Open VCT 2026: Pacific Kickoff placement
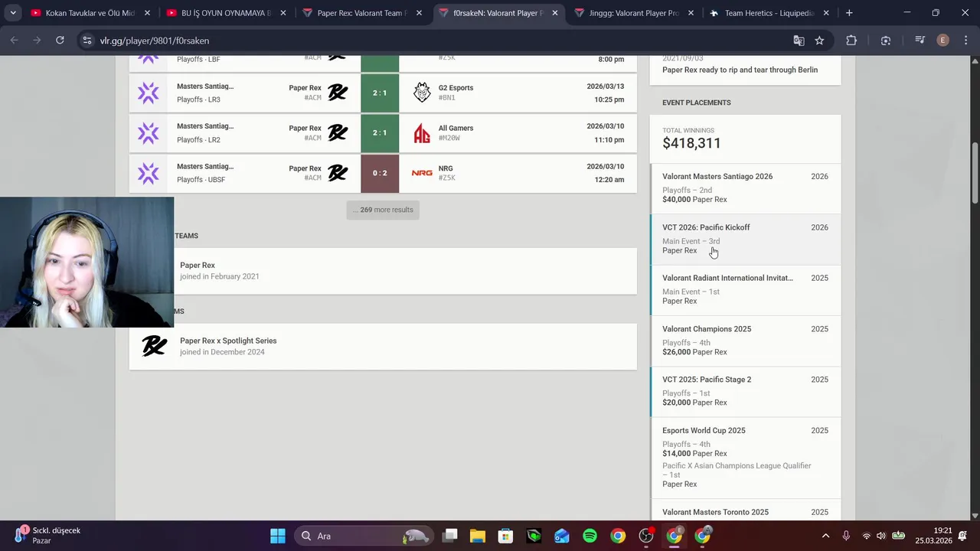The image size is (980, 551). coord(745,239)
